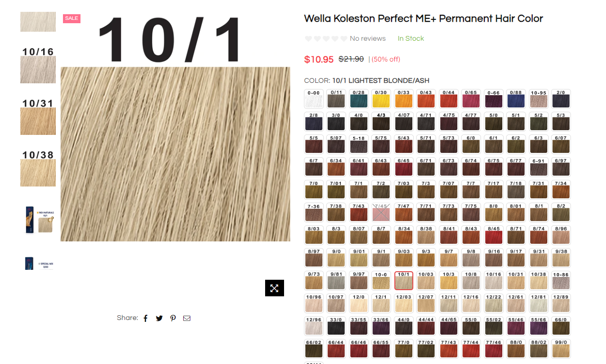Share via email envelope icon
The height and width of the screenshot is (364, 606).
tap(187, 318)
